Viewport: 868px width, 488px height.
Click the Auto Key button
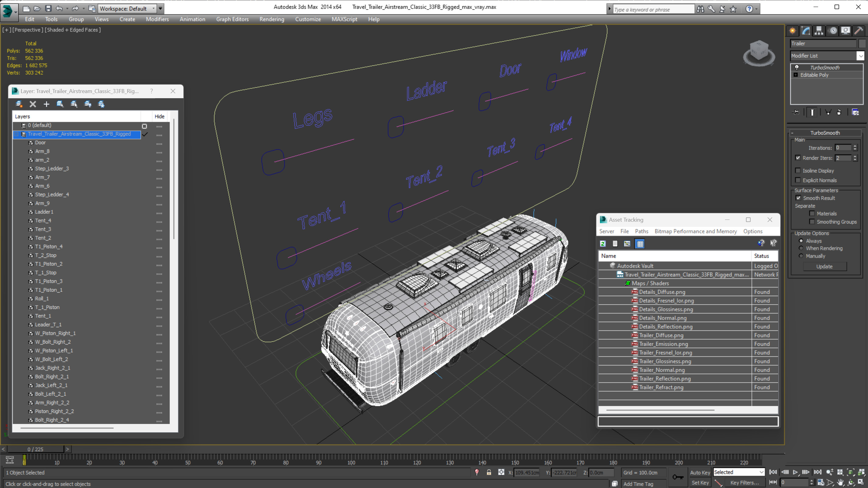click(x=700, y=472)
